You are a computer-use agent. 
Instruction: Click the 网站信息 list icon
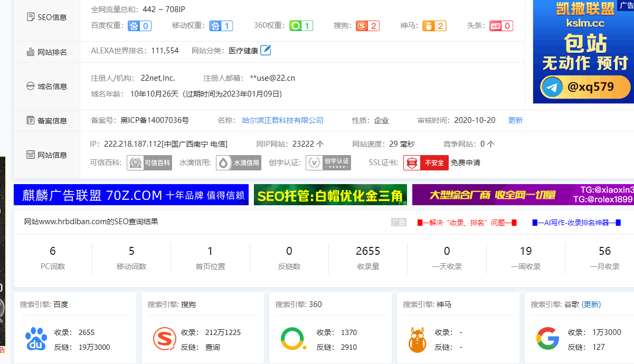pyautogui.click(x=31, y=155)
